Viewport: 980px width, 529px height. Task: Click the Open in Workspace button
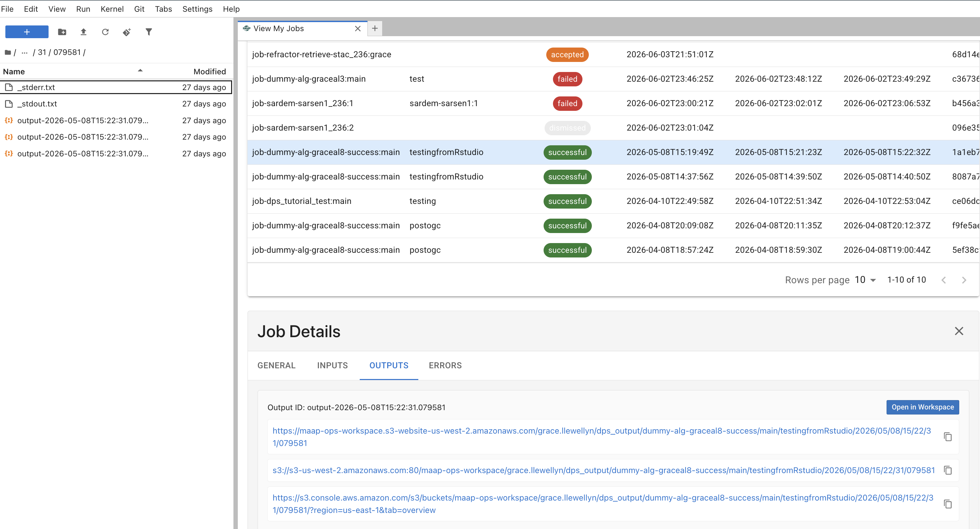pos(922,407)
